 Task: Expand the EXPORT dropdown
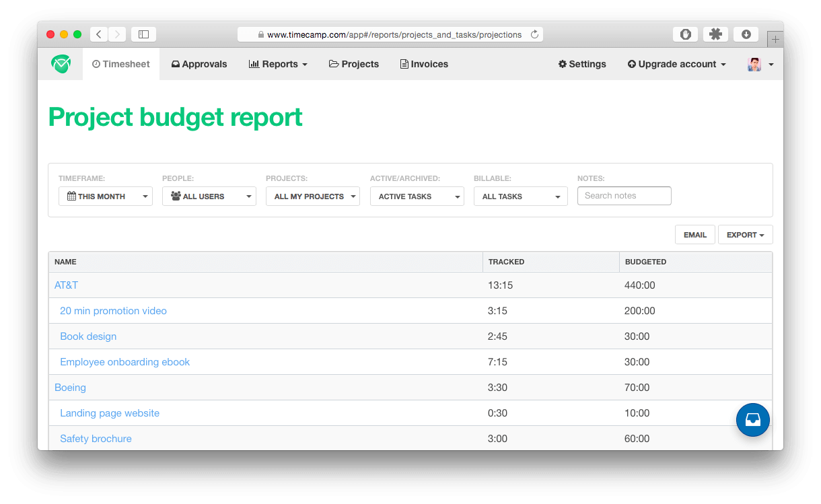click(745, 234)
